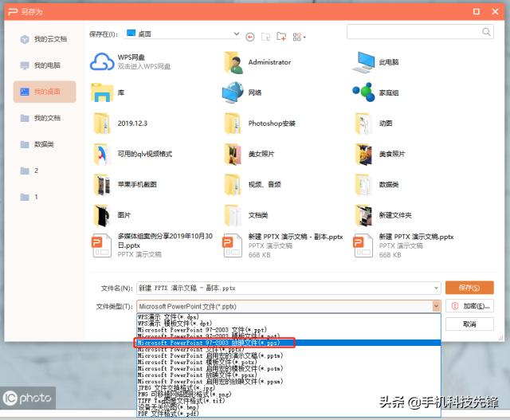Screen dimensions: 510x420
Task: Select 新建 PPTX 演示文稿.pptx file
Action: 404,245
